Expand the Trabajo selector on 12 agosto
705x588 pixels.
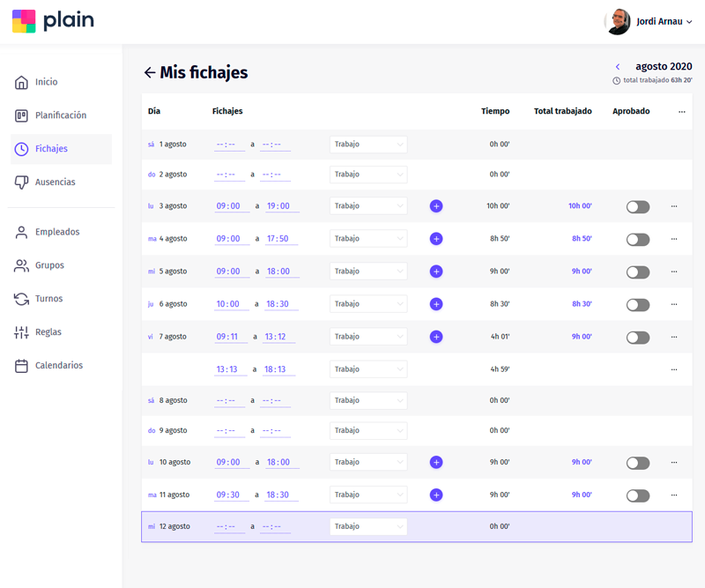pos(368,526)
